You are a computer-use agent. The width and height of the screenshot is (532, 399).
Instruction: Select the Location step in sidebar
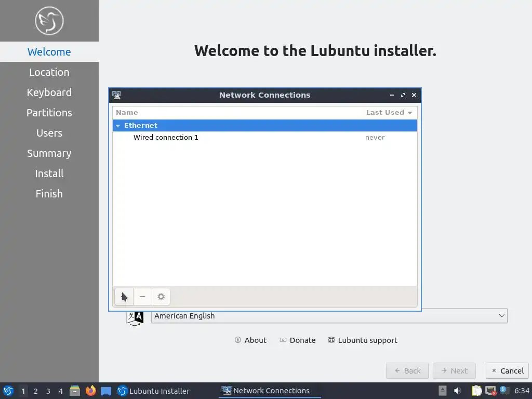(x=49, y=72)
